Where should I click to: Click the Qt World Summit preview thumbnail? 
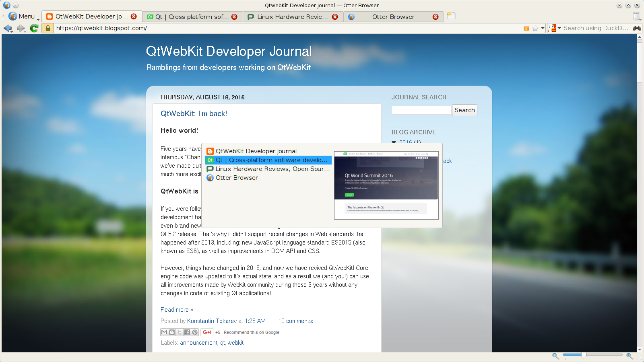click(386, 185)
